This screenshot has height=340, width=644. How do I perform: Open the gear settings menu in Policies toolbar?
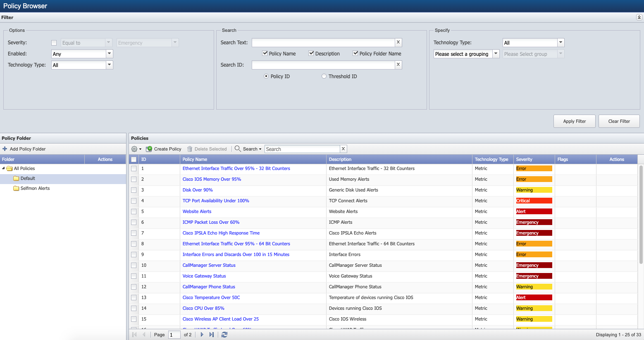(x=134, y=149)
